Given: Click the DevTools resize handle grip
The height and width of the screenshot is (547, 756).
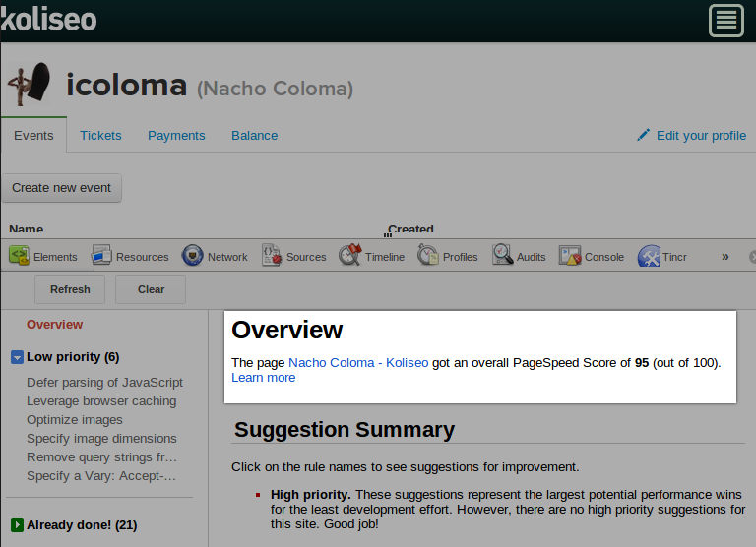Looking at the screenshot, I should point(388,235).
